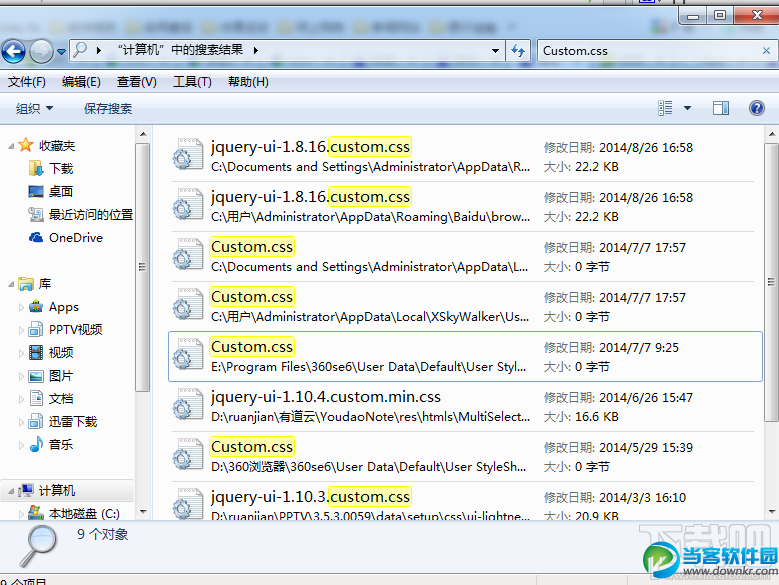
Task: Select Custom.css modified 2014/7/7 17:57 in Documents and Settings
Action: 465,257
